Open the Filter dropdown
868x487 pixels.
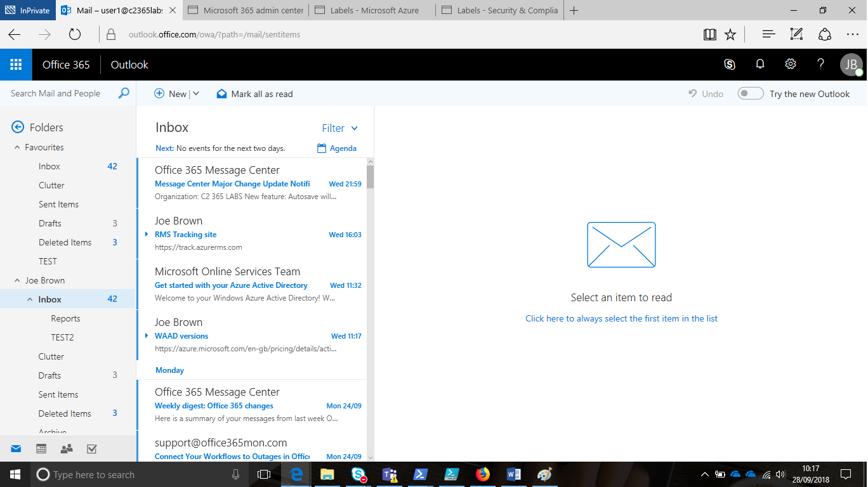coord(339,128)
